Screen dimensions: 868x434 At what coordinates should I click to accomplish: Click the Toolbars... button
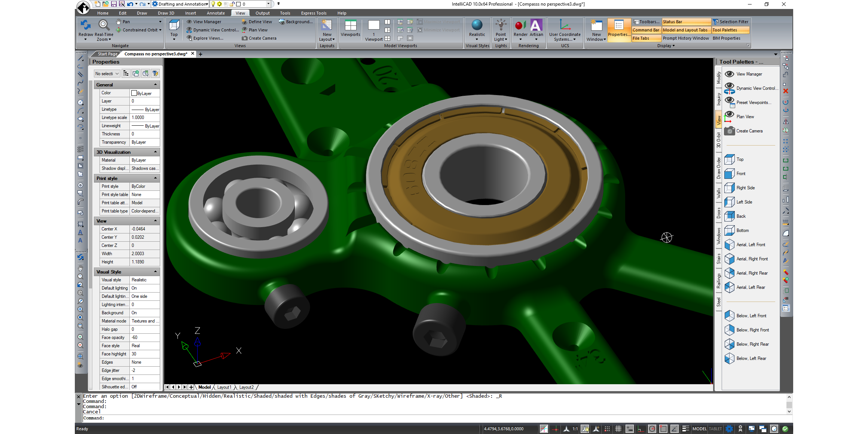647,22
